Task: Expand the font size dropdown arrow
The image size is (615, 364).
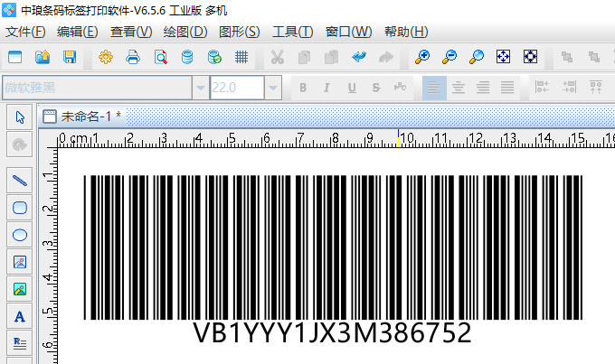Action: point(273,88)
